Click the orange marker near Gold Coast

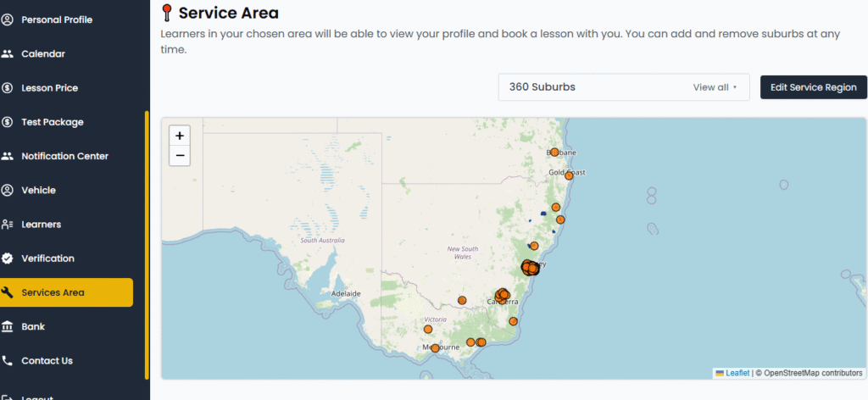tap(570, 175)
